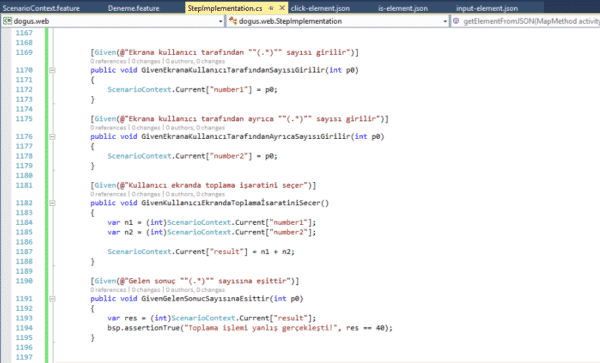Viewport: 600px width, 363px height.
Task: Open the dogus.web.StepImplementation class dropdown
Action: click(445, 21)
